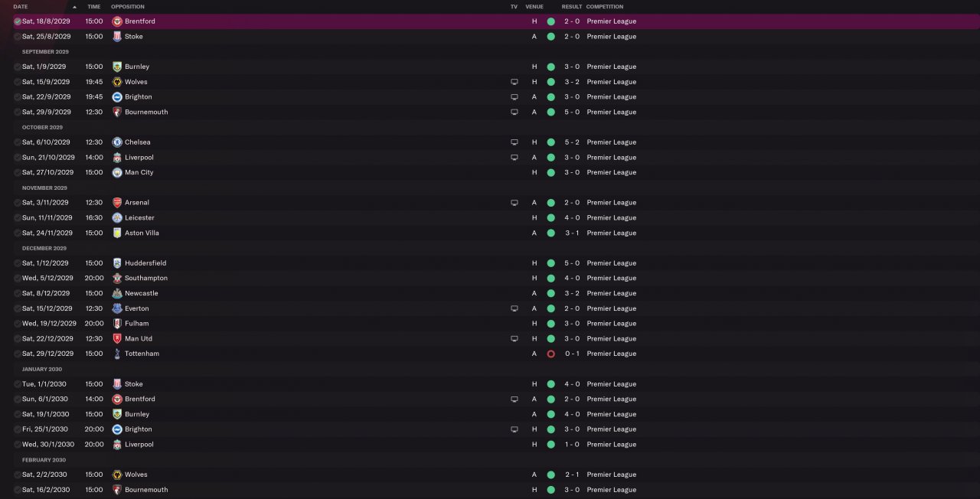Open the Man City opposition link
The height and width of the screenshot is (499, 980).
(139, 173)
